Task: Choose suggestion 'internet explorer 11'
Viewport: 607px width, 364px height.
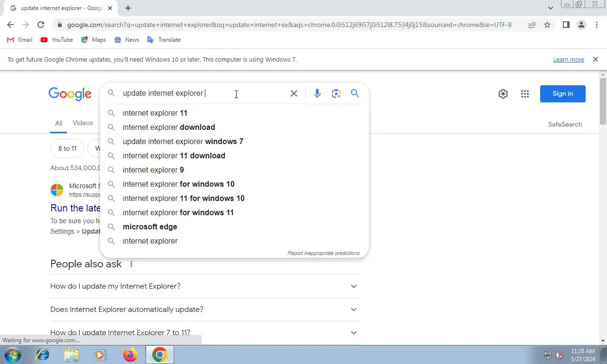Action: coord(234,113)
